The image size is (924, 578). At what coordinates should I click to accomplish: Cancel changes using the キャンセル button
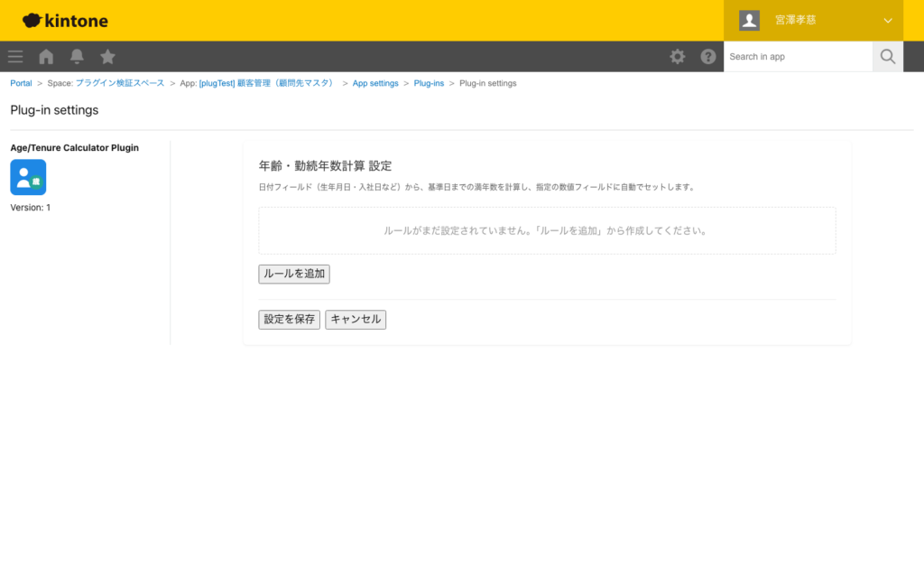point(356,319)
